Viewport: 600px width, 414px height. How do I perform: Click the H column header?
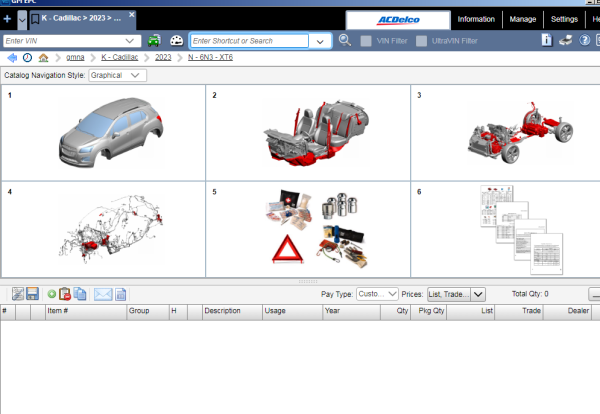(x=178, y=311)
